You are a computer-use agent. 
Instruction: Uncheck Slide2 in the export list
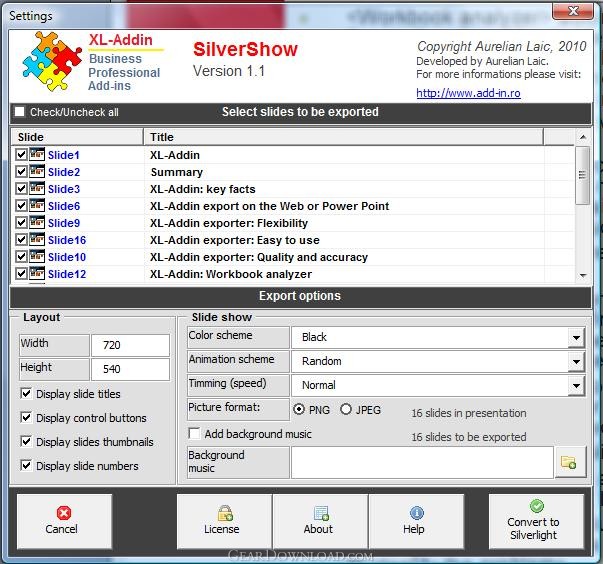coord(21,172)
